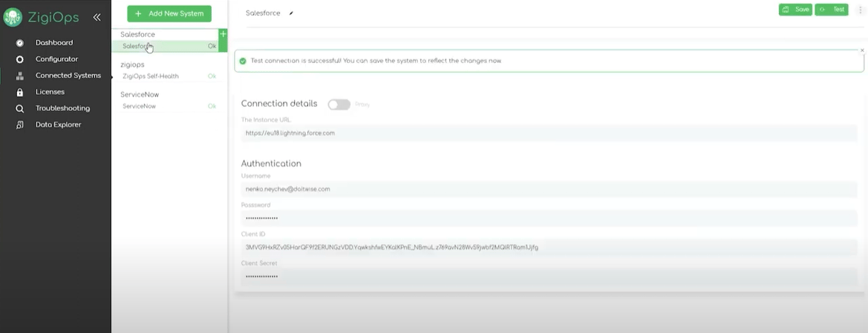
Task: Click the Add New System button
Action: pos(169,14)
